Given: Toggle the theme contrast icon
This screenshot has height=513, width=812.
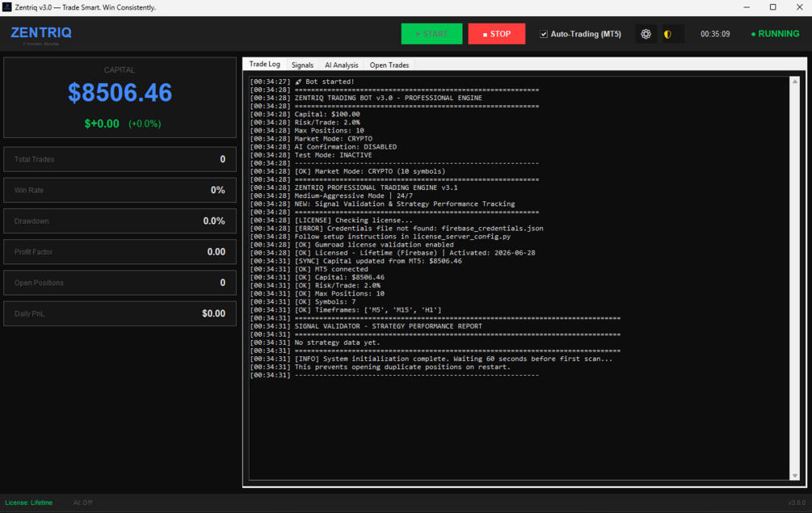Looking at the screenshot, I should (x=667, y=34).
